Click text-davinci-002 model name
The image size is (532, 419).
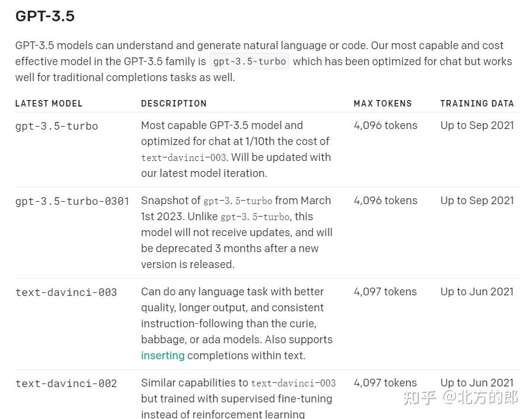66,383
